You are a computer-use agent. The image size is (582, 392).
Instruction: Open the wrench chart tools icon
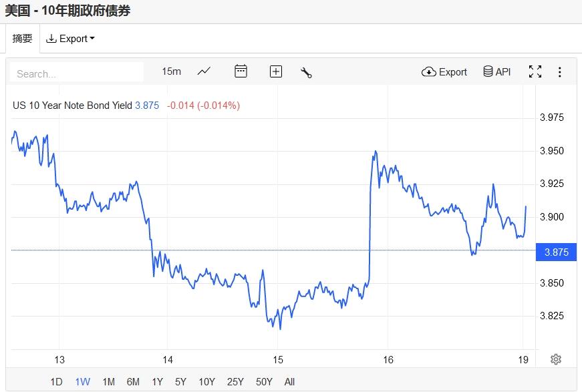click(x=307, y=72)
